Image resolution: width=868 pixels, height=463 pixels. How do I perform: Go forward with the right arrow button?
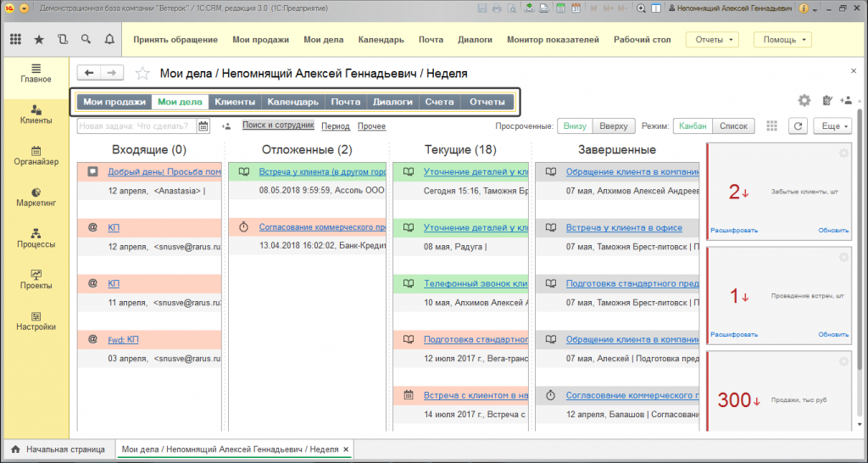[x=112, y=73]
